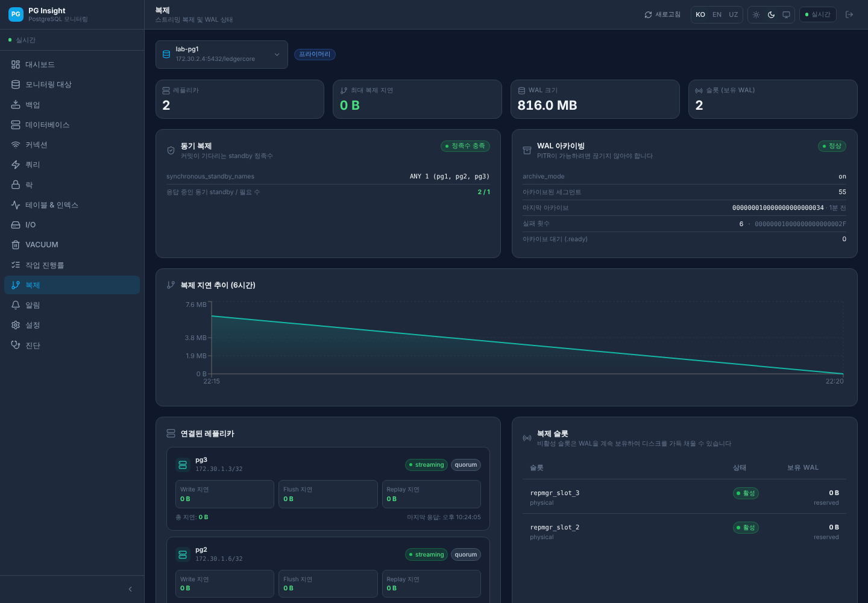
Task: Click the 쿼리 lightning bolt icon
Action: point(16,165)
